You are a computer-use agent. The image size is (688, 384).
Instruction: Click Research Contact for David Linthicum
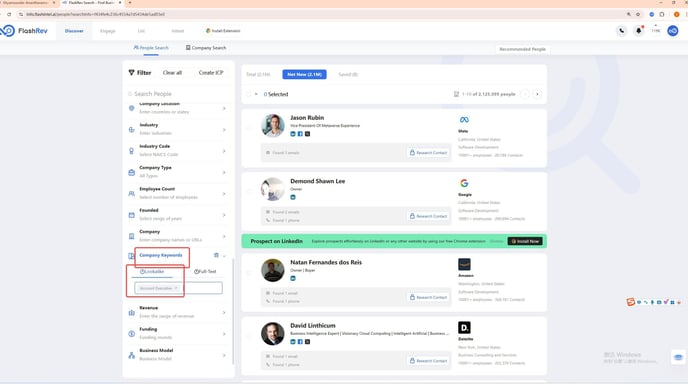point(428,361)
